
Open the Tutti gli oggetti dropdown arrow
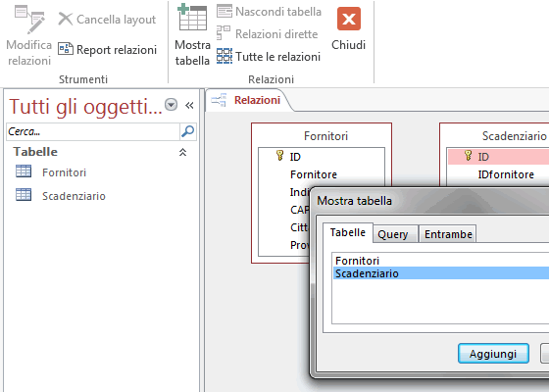[x=171, y=105]
